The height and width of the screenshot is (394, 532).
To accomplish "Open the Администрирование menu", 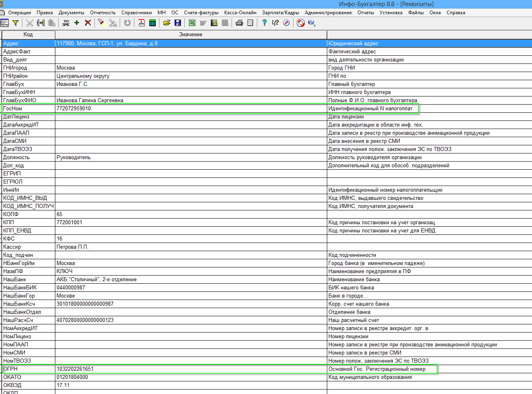I will tap(328, 13).
